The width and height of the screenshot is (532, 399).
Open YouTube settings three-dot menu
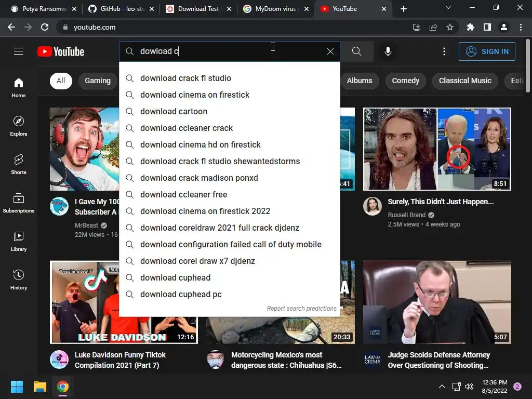(x=444, y=51)
